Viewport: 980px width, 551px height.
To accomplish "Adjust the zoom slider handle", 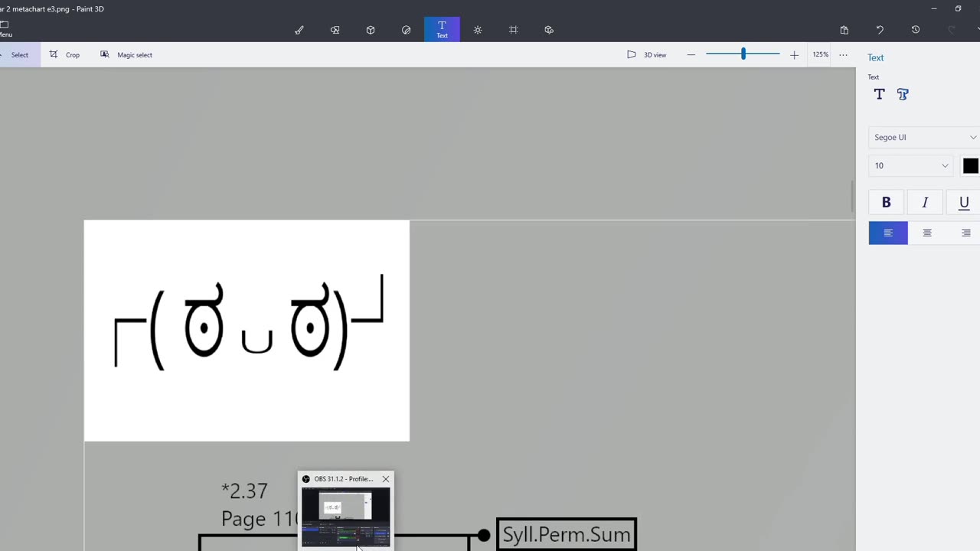I will point(743,54).
